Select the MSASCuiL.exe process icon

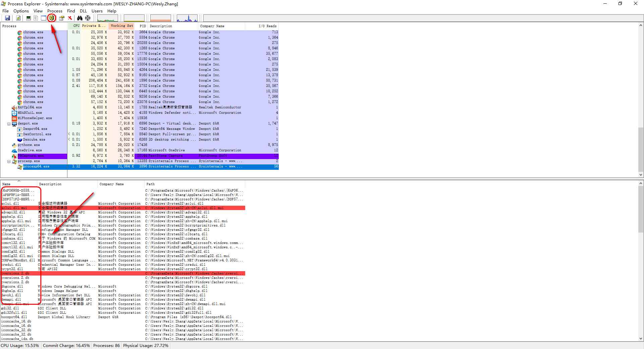pyautogui.click(x=14, y=113)
